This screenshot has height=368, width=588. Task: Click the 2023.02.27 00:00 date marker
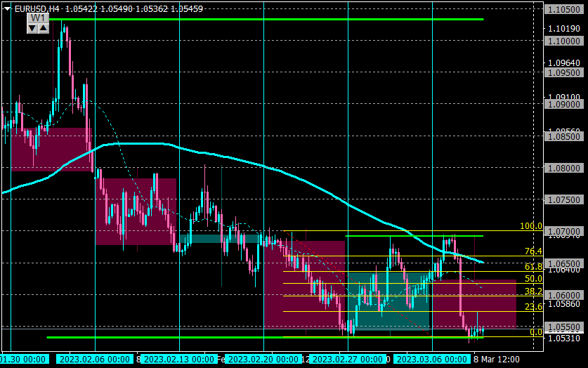[x=348, y=360]
